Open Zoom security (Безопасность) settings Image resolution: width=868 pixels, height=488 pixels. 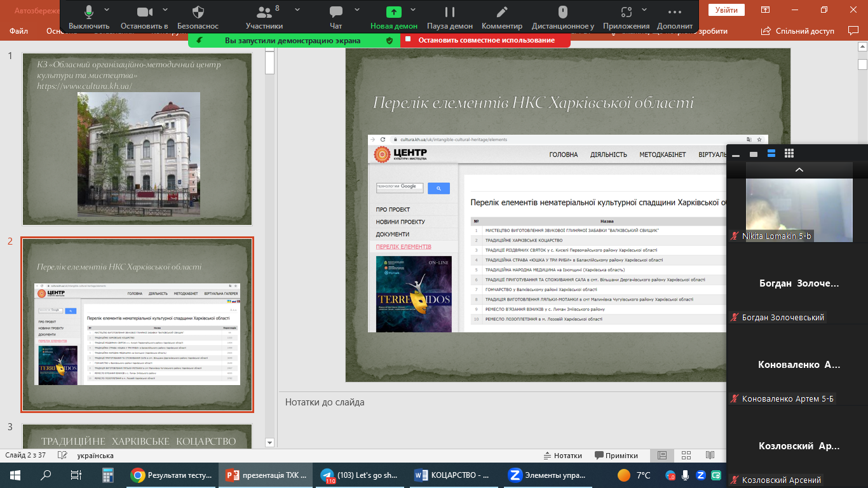click(198, 17)
